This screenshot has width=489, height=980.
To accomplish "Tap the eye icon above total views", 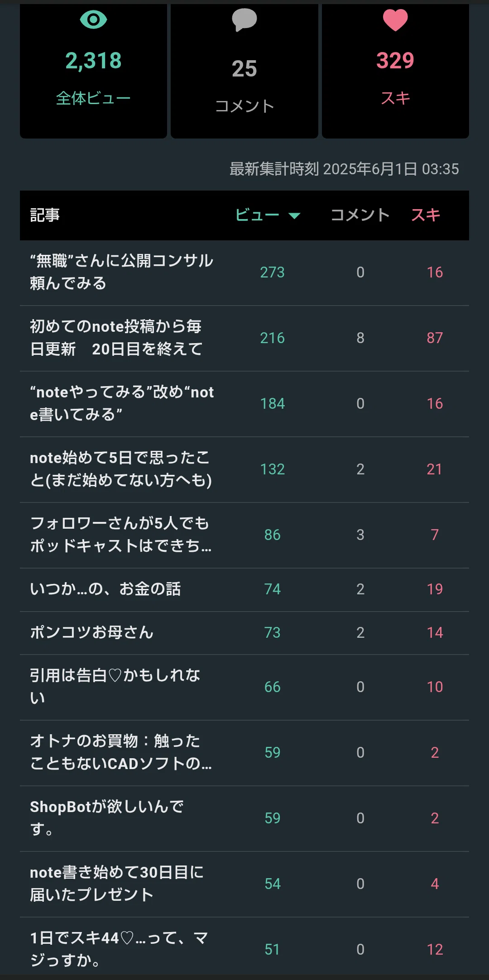I will click(x=93, y=19).
